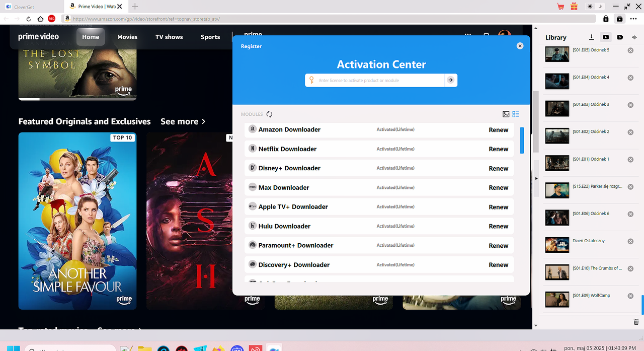Remove [S01.E01] Odcinek 1 from library
644x351 pixels.
[630, 159]
